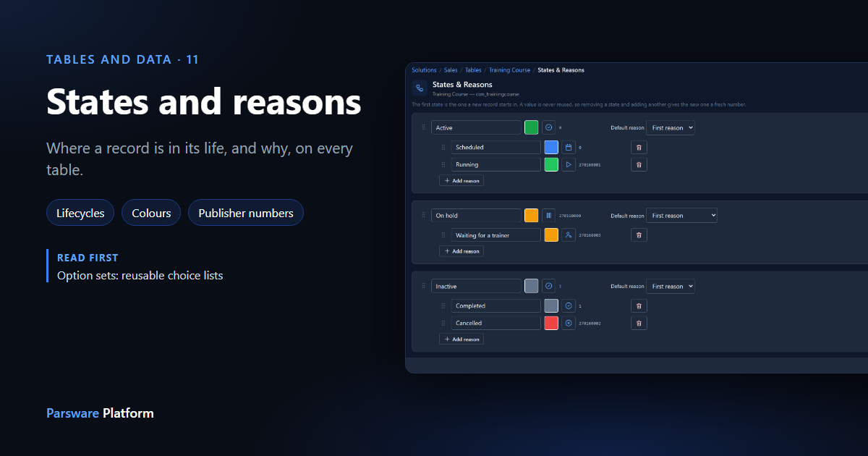Click the Colours tag pill
868x456 pixels.
click(x=151, y=213)
